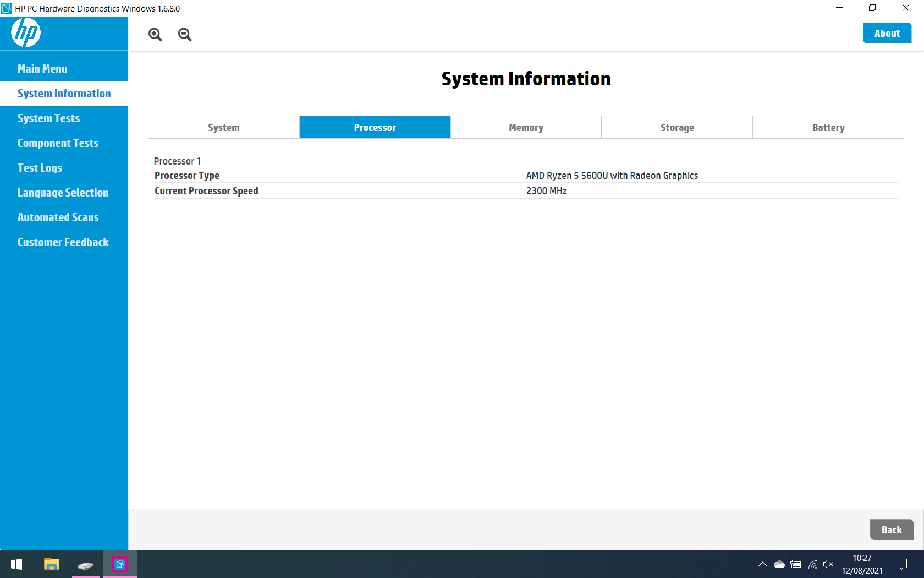Viewport: 924px width, 578px height.
Task: Open Automated Scans in the sidebar
Action: 64,217
